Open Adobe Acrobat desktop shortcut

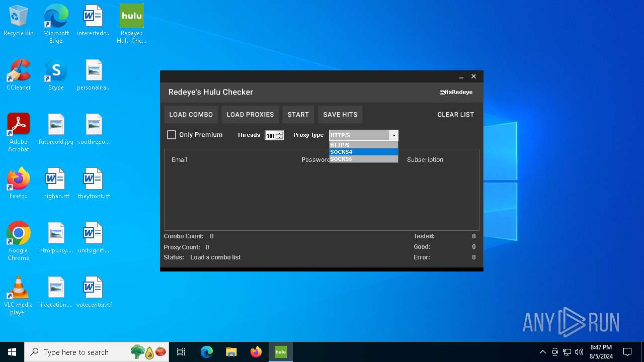19,133
